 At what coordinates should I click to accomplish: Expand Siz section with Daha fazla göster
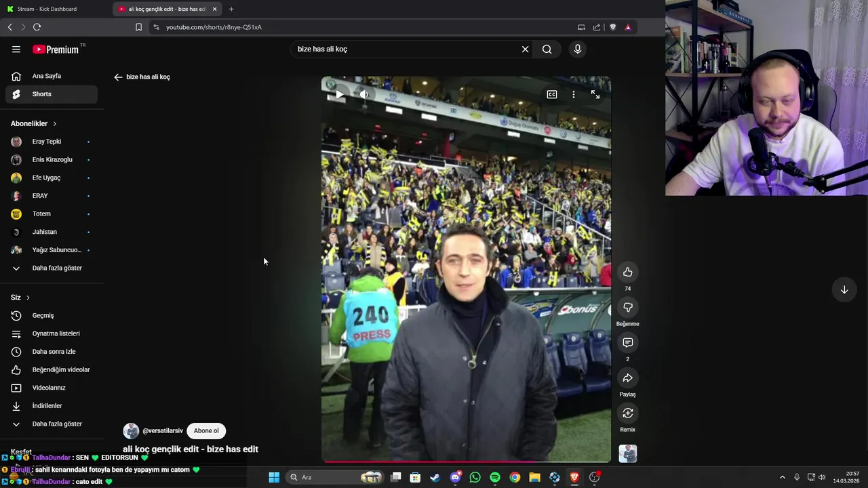pos(52,424)
